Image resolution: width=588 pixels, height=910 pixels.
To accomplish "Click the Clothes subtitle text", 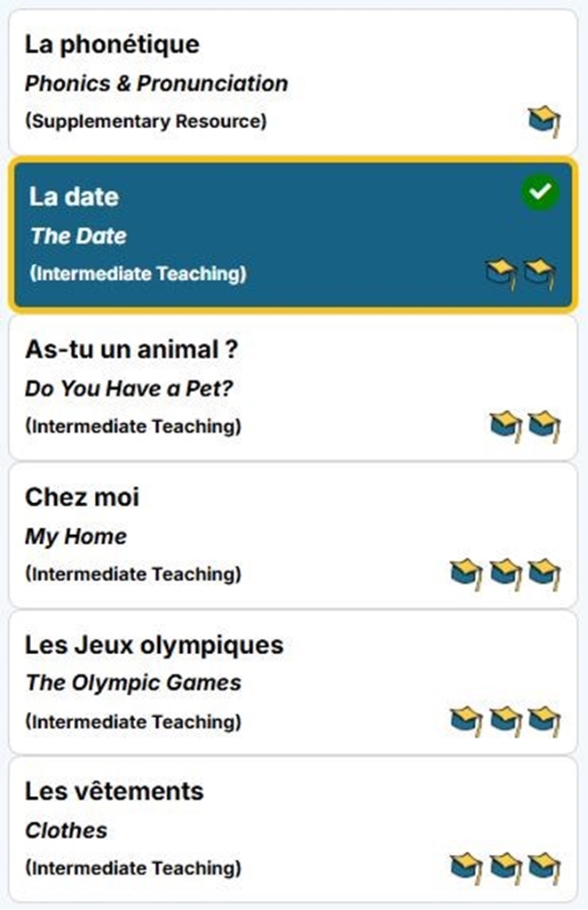I will click(x=66, y=830).
